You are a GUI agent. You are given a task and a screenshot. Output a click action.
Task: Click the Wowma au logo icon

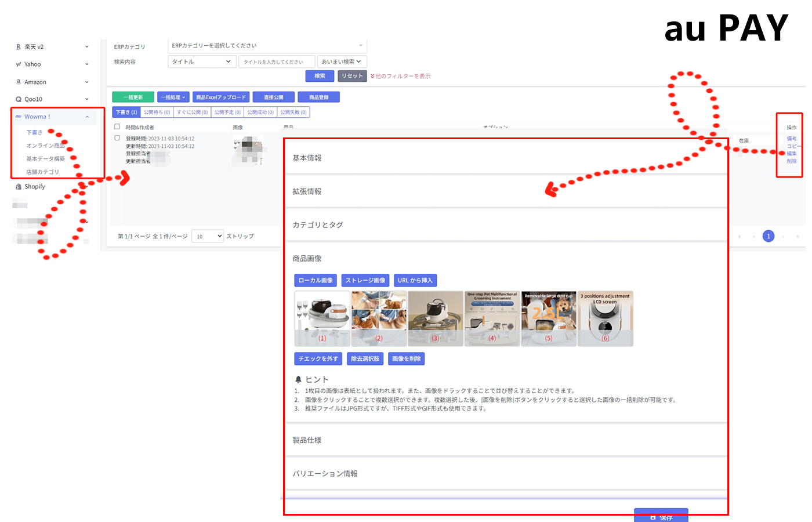(19, 117)
